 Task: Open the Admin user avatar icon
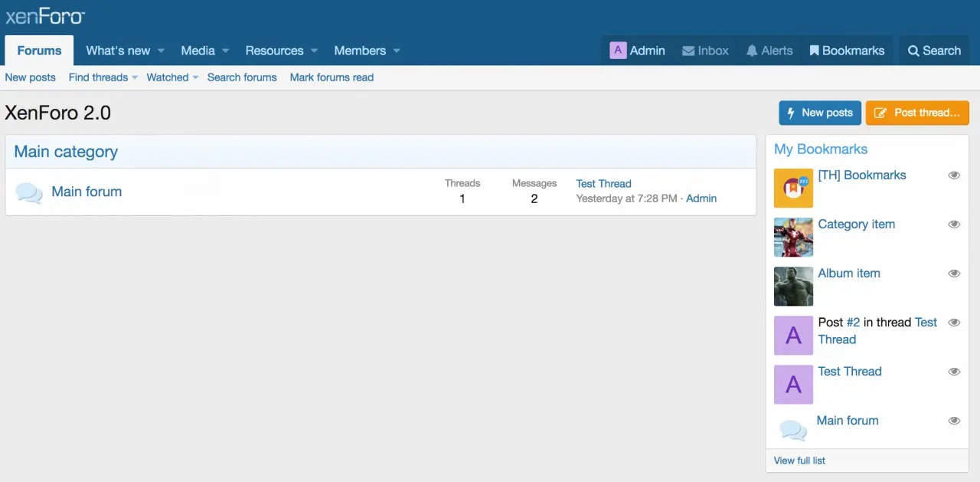tap(618, 51)
